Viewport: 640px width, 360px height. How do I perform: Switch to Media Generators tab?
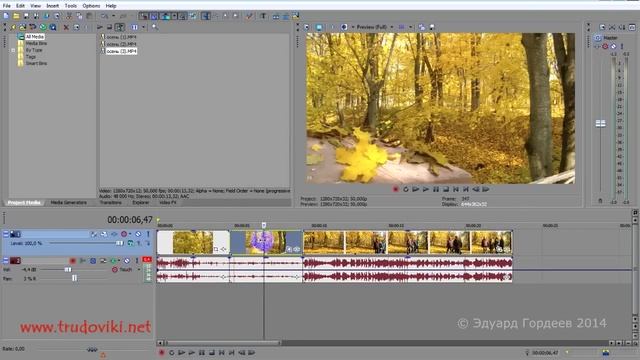tap(69, 202)
